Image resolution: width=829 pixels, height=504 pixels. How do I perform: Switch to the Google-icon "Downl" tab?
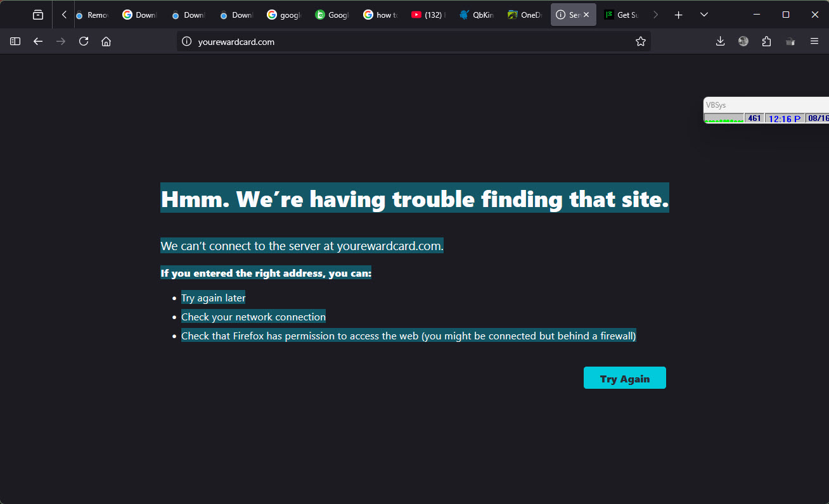tap(140, 15)
